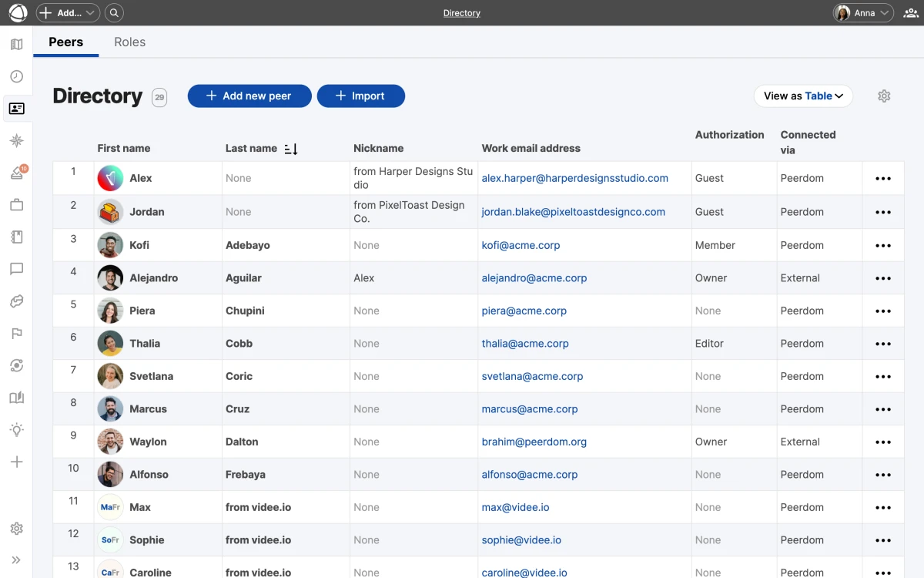Open the flag icon in the sidebar
The height and width of the screenshot is (578, 924).
[17, 334]
